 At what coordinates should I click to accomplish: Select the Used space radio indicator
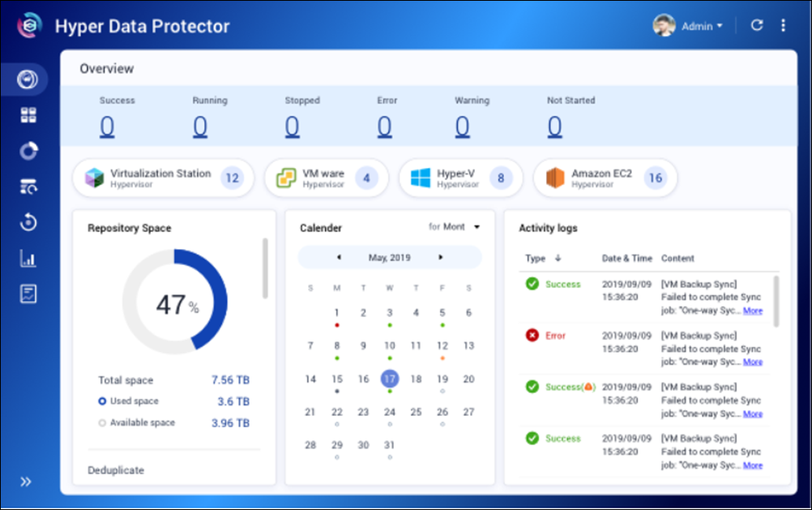[x=102, y=401]
